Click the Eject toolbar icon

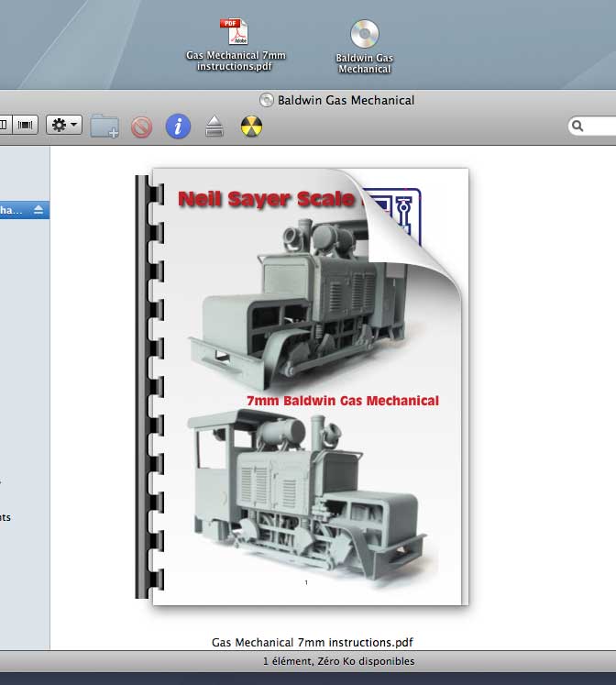(x=214, y=127)
